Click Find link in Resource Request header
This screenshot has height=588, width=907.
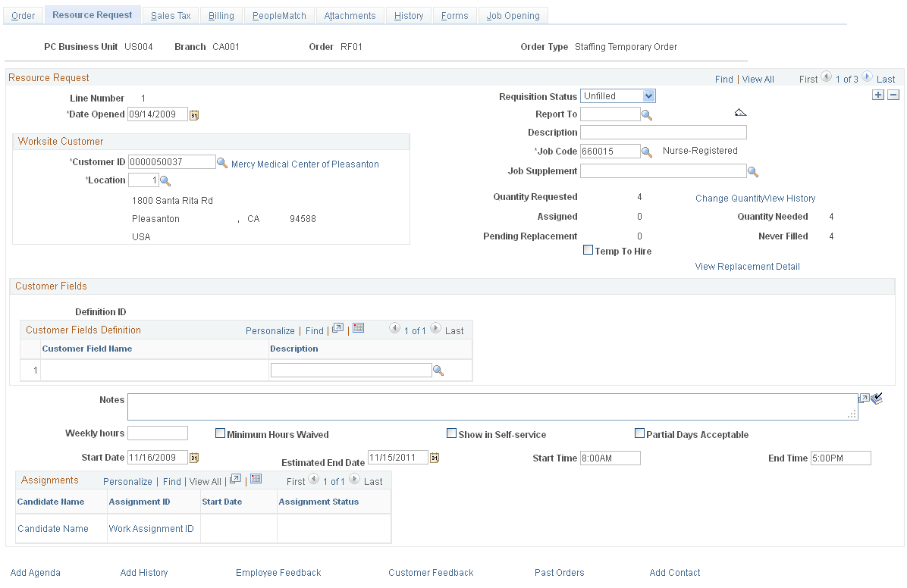[x=723, y=80]
